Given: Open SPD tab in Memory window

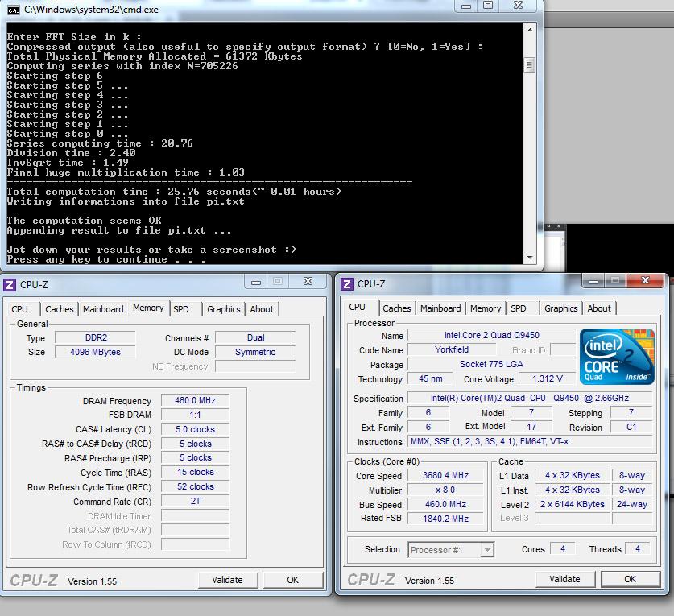Looking at the screenshot, I should pyautogui.click(x=181, y=309).
